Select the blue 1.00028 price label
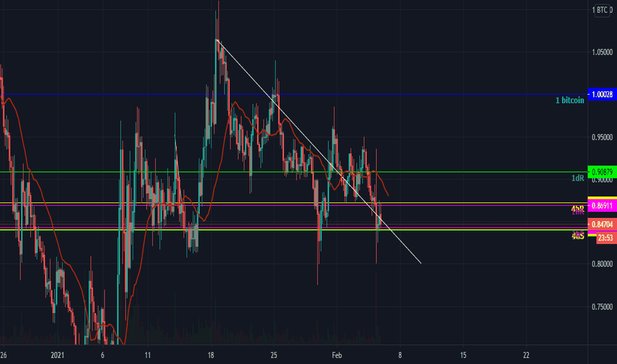The width and height of the screenshot is (617, 364). pos(602,95)
